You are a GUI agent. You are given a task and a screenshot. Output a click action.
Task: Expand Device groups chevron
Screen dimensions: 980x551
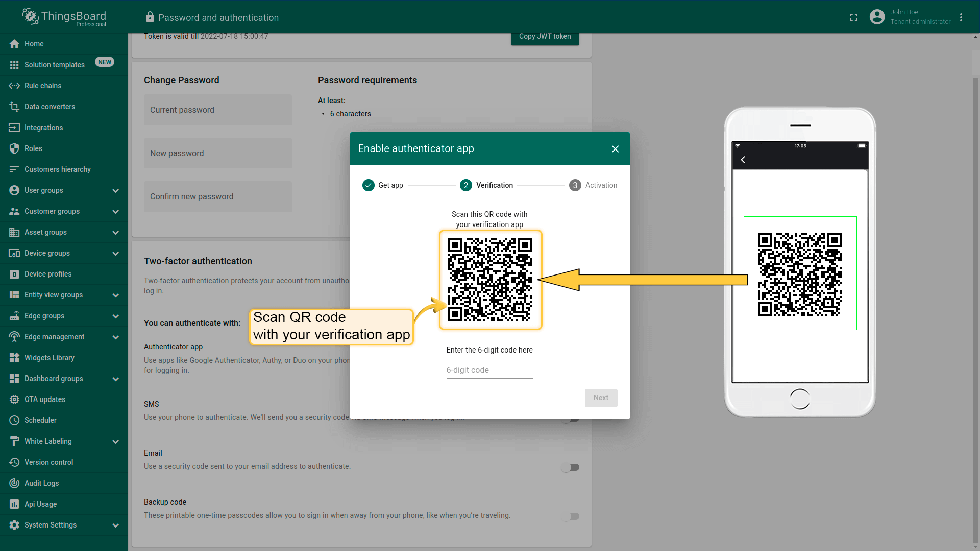(x=116, y=254)
